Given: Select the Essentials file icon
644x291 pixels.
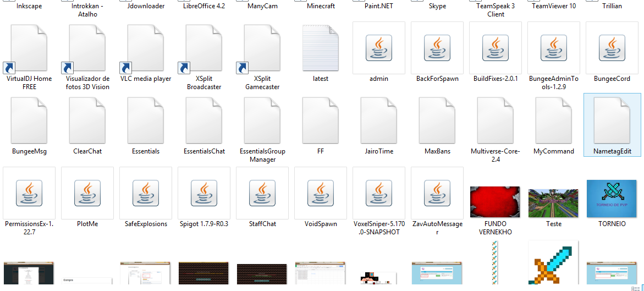Looking at the screenshot, I should [x=146, y=120].
